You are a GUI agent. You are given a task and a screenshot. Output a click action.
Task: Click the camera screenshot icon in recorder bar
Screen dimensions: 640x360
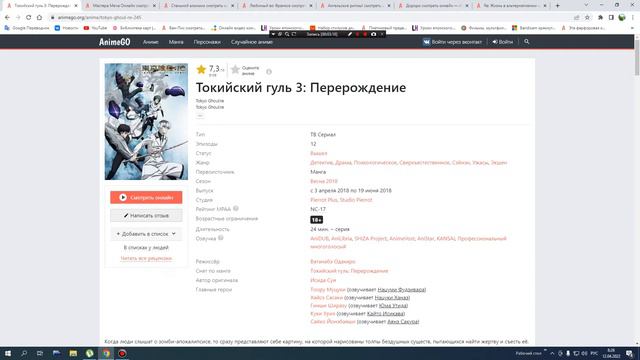[x=373, y=34]
